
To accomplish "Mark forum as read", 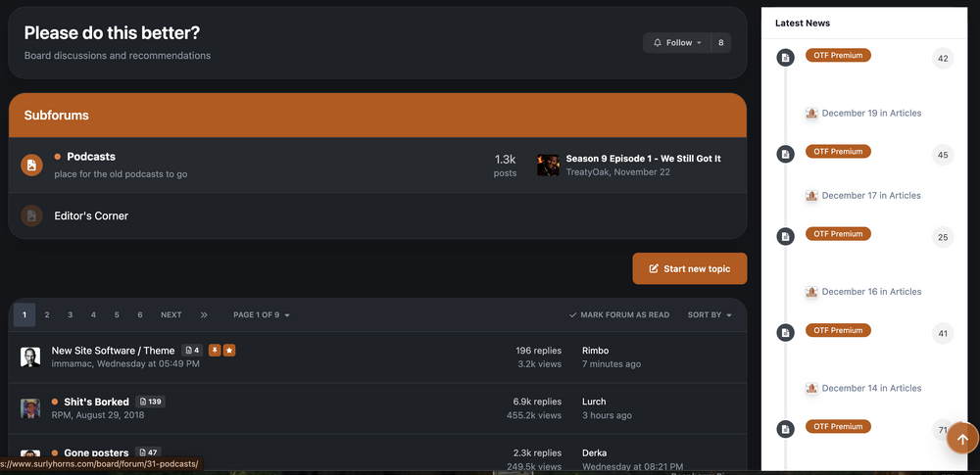I will 619,315.
